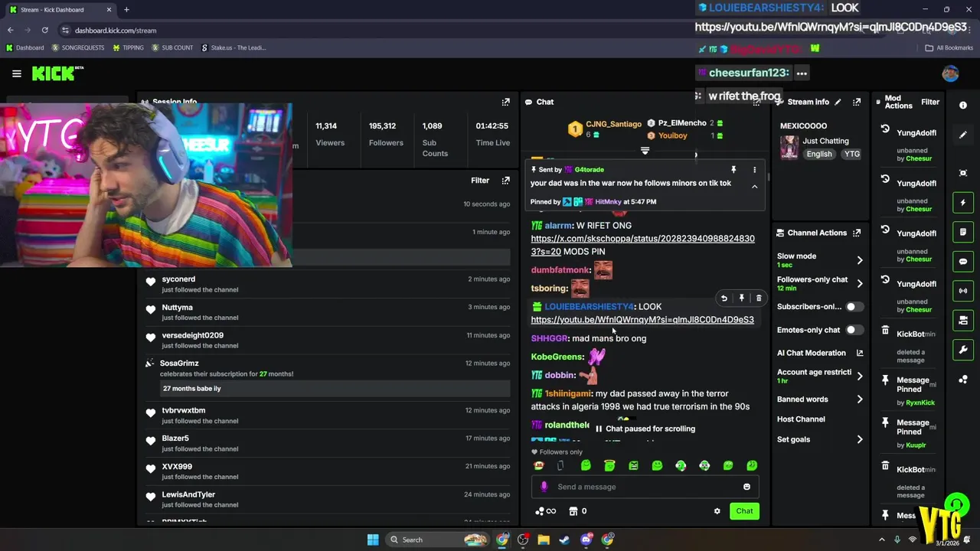Select the YTG stream tag
The width and height of the screenshot is (980, 551).
click(851, 154)
